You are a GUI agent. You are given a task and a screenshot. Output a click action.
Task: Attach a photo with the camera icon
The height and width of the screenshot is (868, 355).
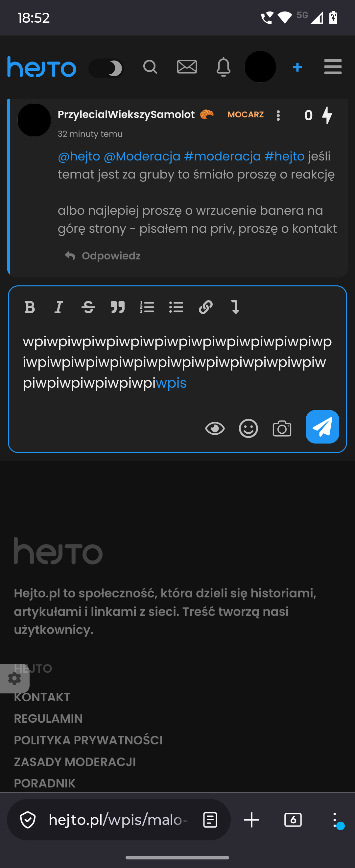[x=282, y=429]
